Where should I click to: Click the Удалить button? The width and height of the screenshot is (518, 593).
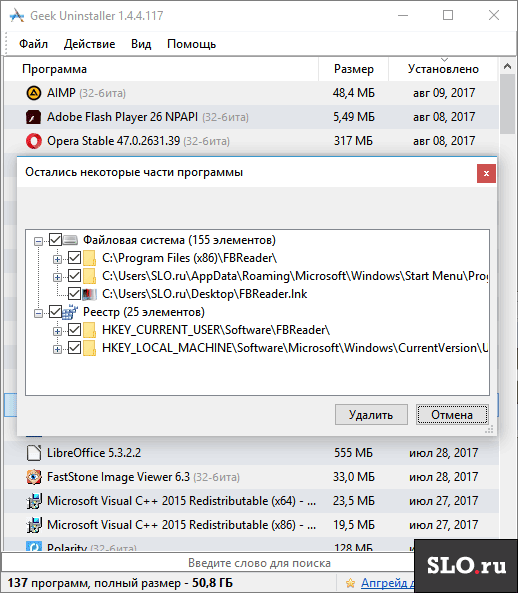(x=371, y=414)
